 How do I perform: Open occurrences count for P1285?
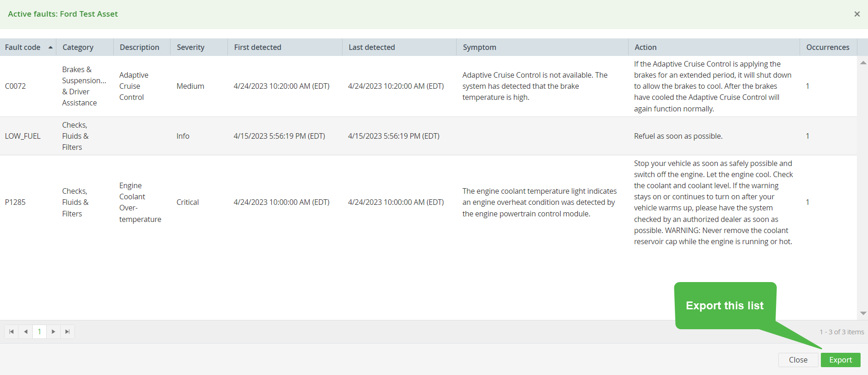[807, 202]
